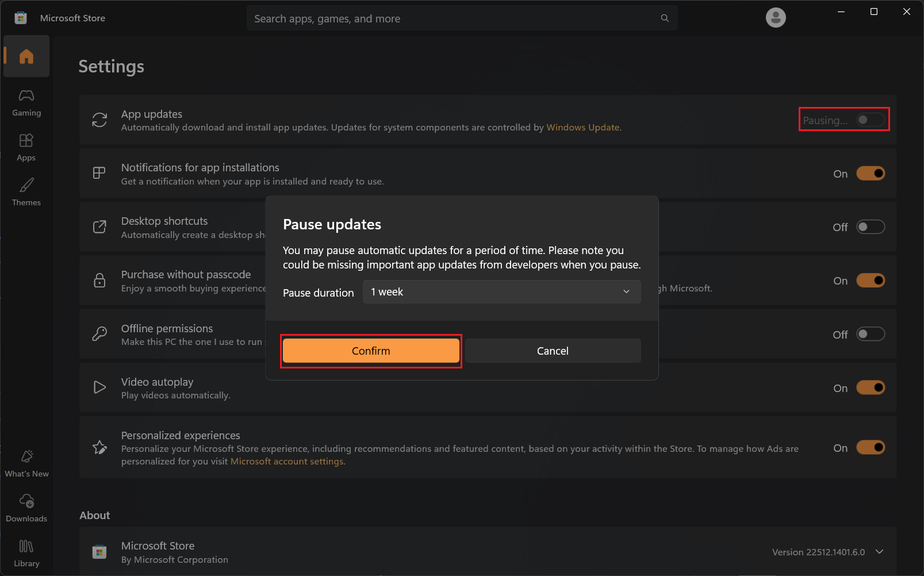
Task: Open Microsoft account settings link
Action: [286, 462]
